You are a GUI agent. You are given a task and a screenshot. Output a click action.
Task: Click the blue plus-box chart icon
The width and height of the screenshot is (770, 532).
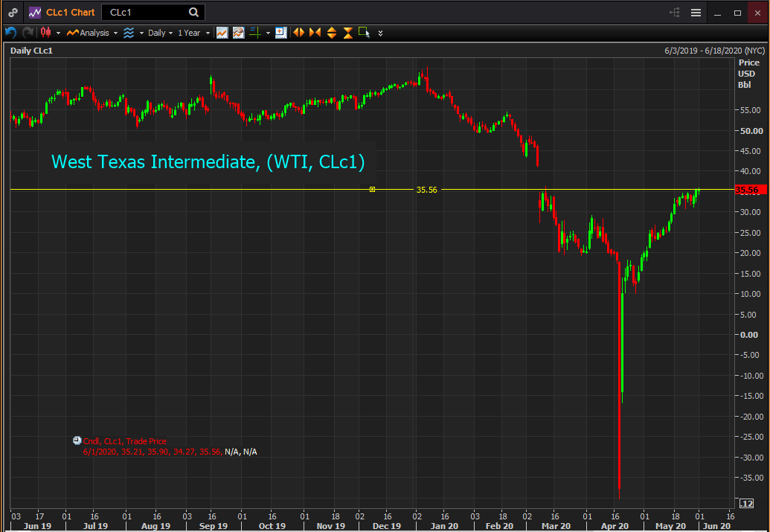281,33
